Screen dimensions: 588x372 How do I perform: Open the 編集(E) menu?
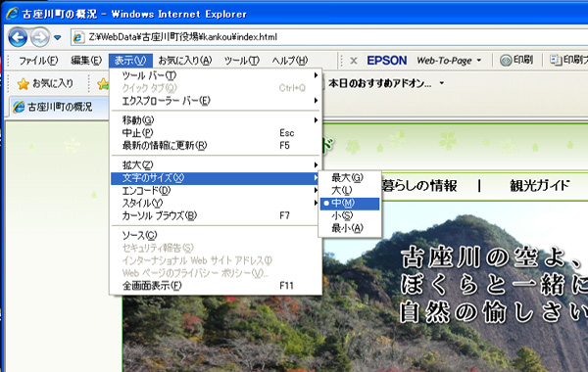tap(86, 61)
